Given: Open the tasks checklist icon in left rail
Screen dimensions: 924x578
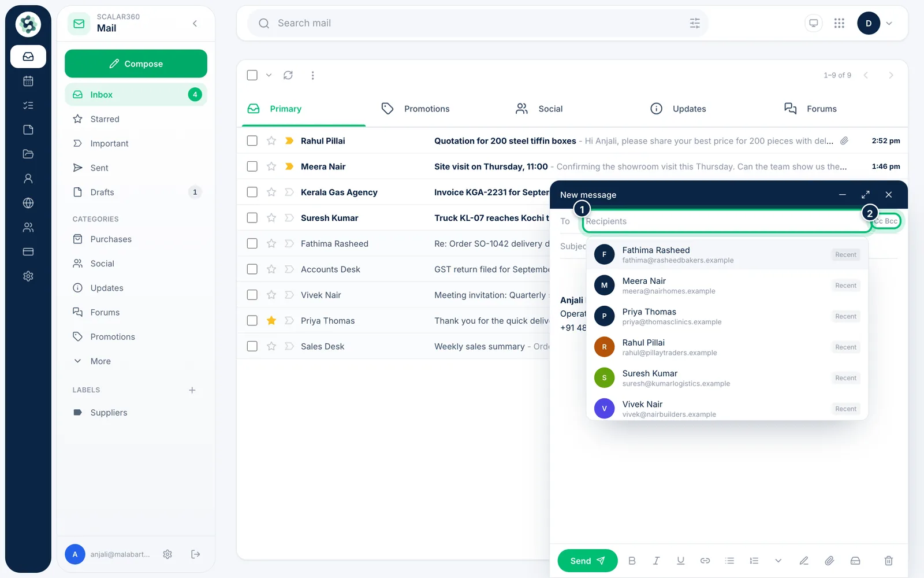Looking at the screenshot, I should click(x=28, y=105).
